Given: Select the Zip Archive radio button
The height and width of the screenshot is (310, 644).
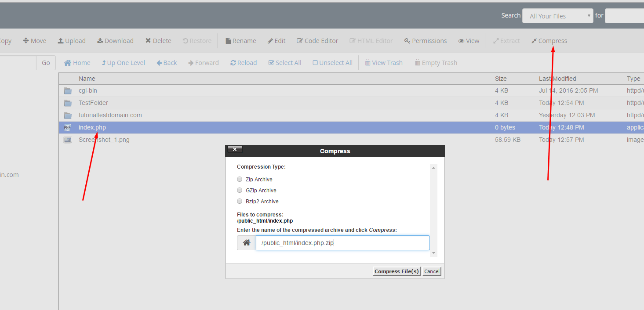Looking at the screenshot, I should (x=240, y=179).
